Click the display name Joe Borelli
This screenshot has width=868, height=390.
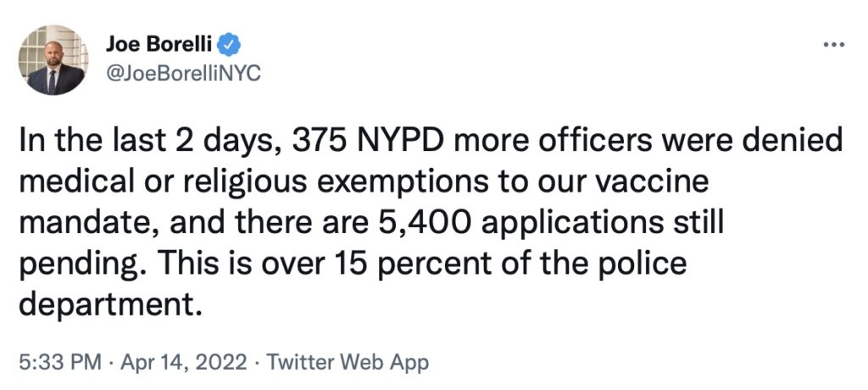[159, 45]
